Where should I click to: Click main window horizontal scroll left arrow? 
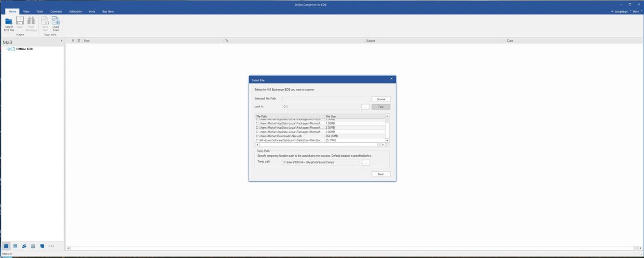pyautogui.click(x=68, y=248)
